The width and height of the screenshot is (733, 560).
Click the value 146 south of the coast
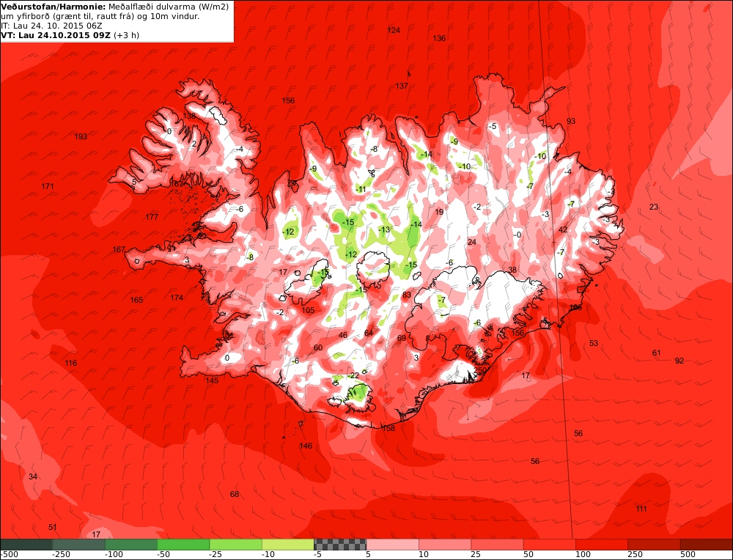pyautogui.click(x=306, y=446)
